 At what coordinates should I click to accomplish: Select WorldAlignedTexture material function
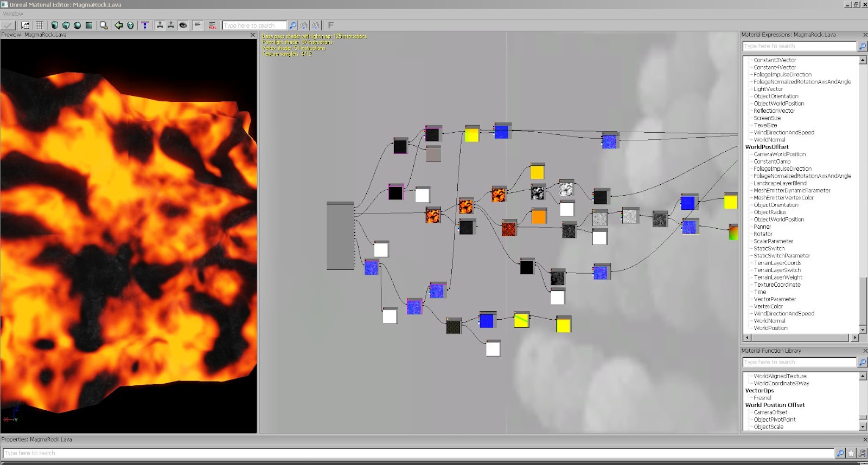click(x=780, y=376)
